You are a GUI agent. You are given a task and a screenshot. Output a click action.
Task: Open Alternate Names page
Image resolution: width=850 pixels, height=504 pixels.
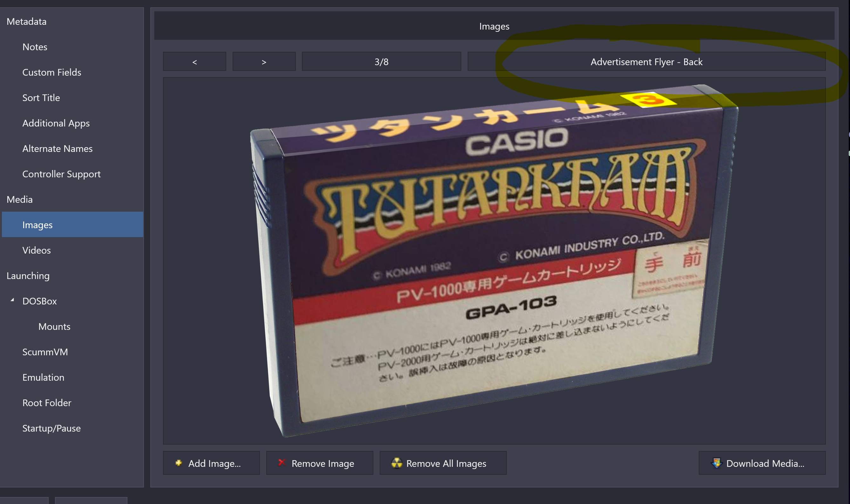coord(58,148)
